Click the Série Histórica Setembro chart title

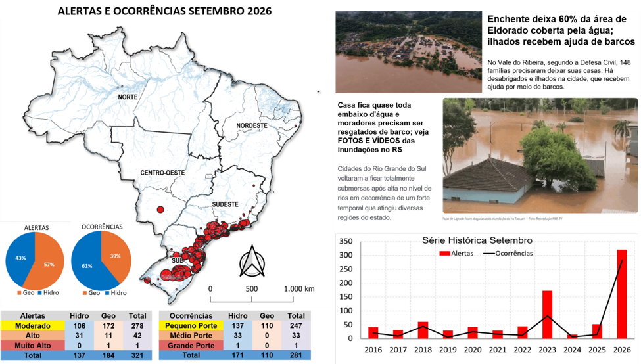pos(477,240)
